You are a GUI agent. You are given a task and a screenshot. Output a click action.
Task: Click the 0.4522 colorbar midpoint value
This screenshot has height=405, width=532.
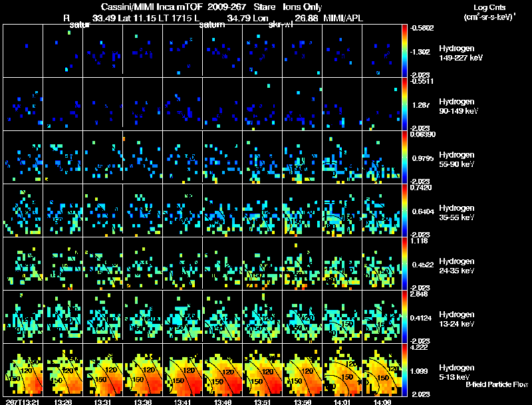[423, 265]
